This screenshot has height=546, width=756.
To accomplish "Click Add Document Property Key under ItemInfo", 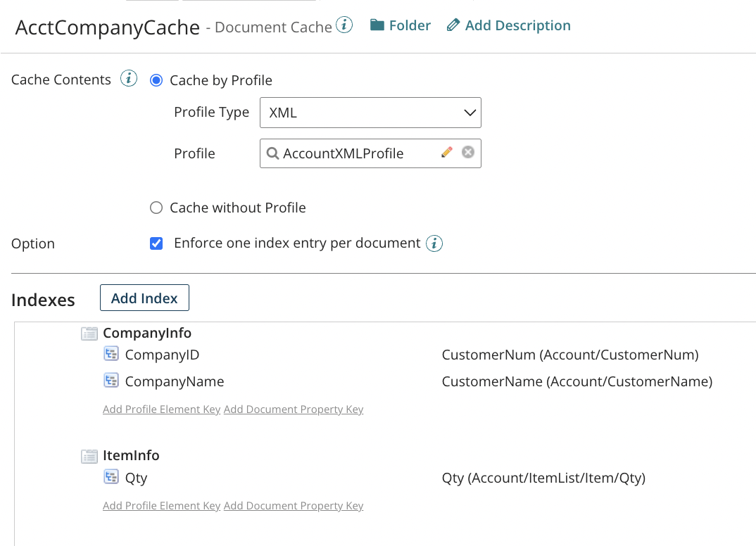I will click(294, 505).
